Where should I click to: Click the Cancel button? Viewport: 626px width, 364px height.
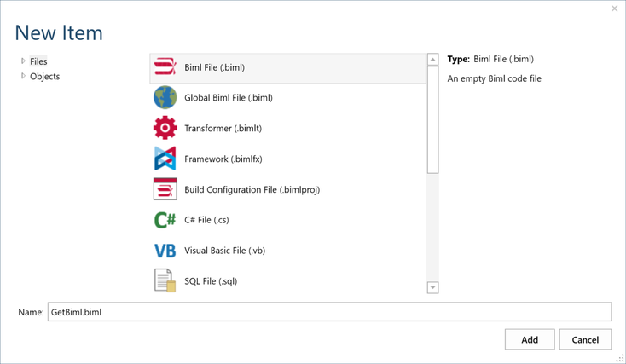coord(585,339)
